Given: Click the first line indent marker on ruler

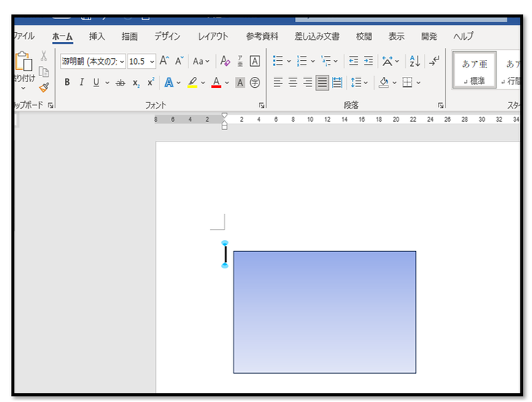Looking at the screenshot, I should point(224,115).
